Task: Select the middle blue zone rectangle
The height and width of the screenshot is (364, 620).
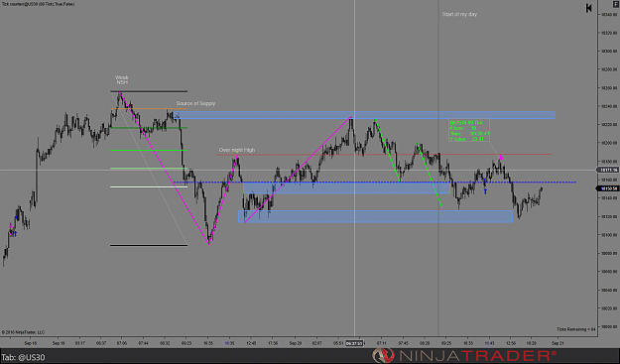Action: tap(346, 187)
